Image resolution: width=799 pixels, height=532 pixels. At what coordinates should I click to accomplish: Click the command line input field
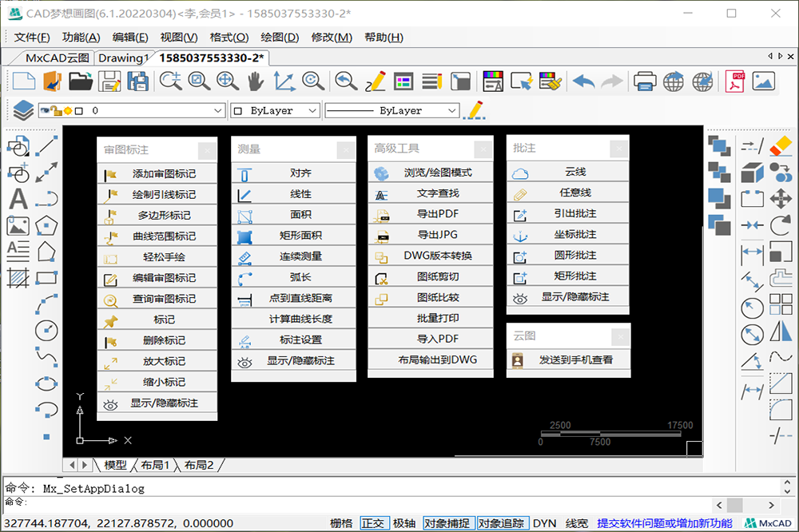360,502
